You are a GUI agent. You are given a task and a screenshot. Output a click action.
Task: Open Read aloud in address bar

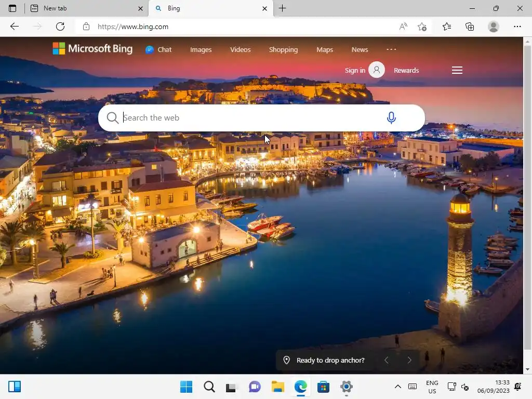coord(403,26)
